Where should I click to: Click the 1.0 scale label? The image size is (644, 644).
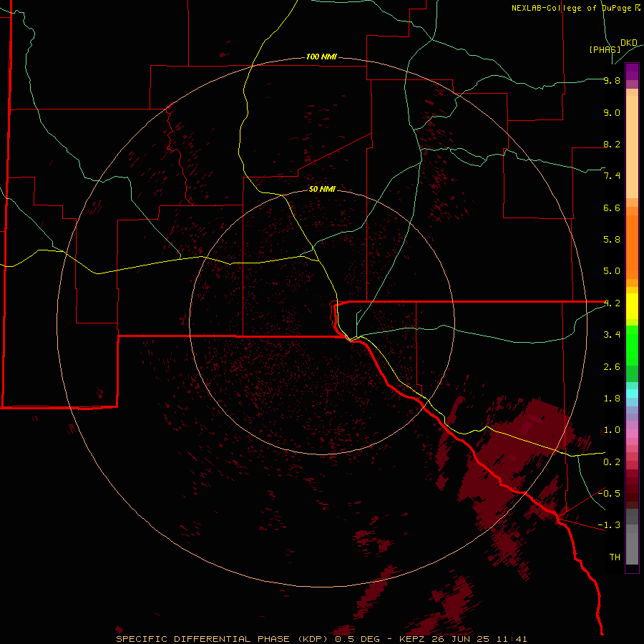point(612,430)
